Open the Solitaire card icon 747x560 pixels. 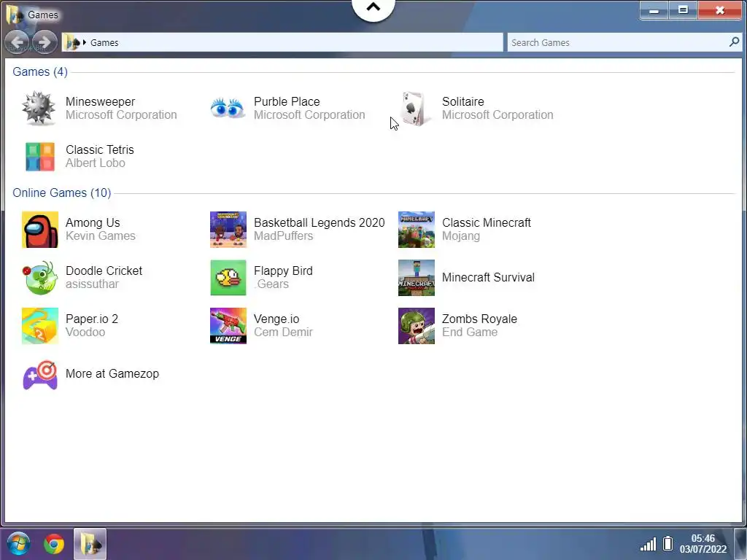tap(415, 109)
